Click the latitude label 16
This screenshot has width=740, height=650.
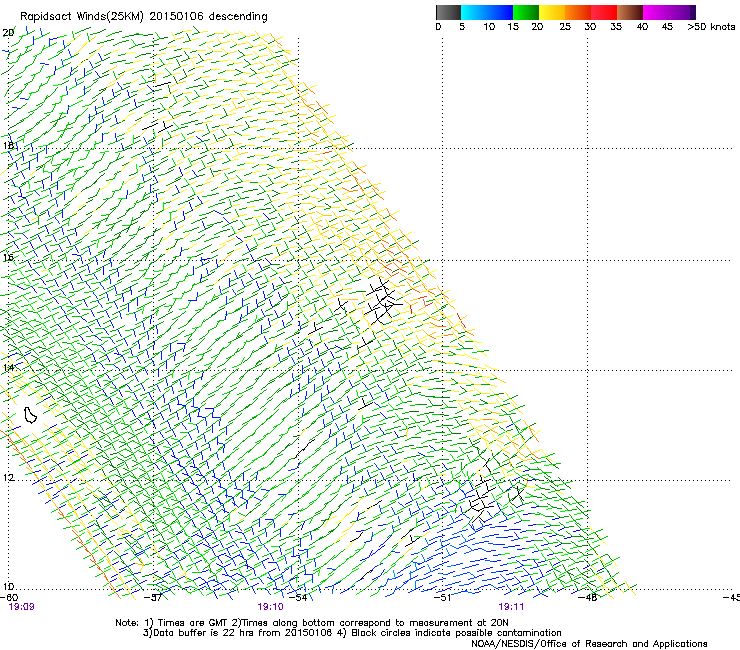[8, 257]
